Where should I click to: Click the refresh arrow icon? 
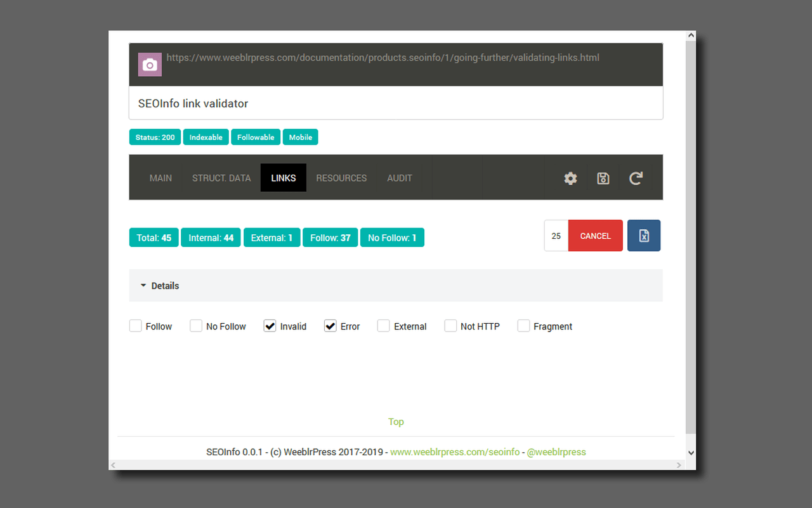tap(636, 178)
